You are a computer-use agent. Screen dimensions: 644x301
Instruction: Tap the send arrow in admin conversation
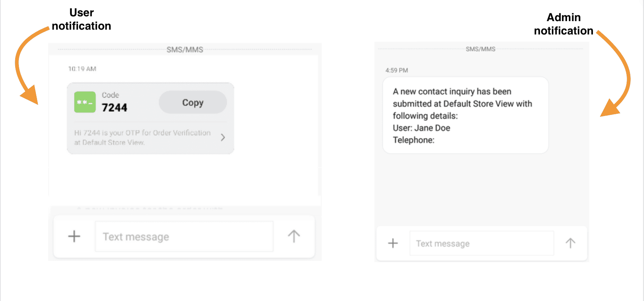tap(570, 243)
